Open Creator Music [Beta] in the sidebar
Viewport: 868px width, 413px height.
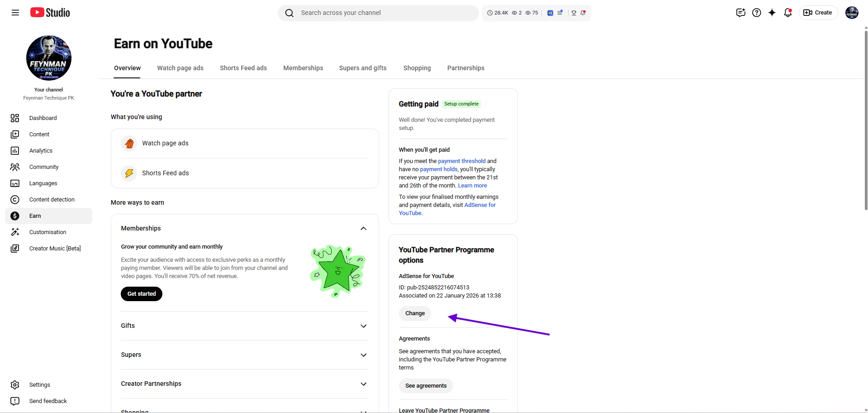[x=48, y=249]
